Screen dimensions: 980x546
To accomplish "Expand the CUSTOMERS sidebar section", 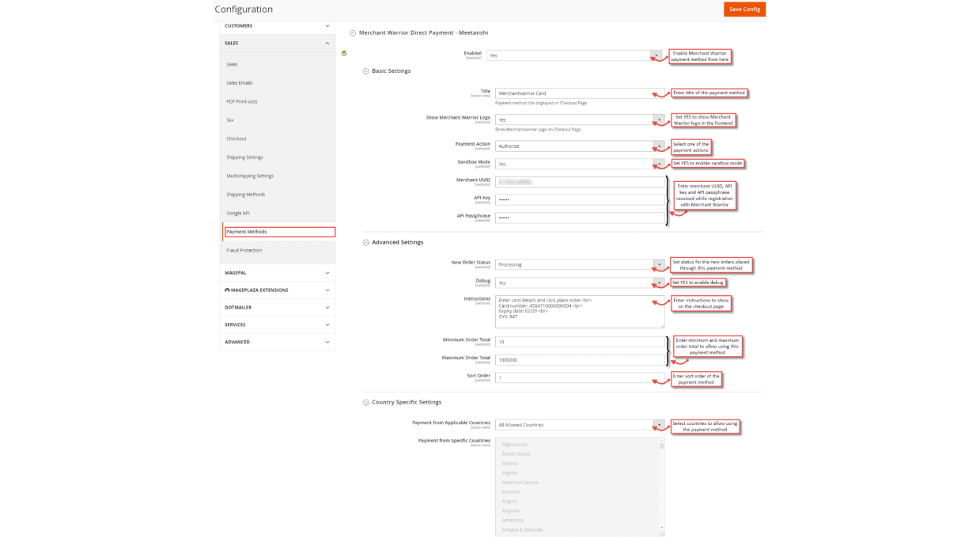I will 277,26.
